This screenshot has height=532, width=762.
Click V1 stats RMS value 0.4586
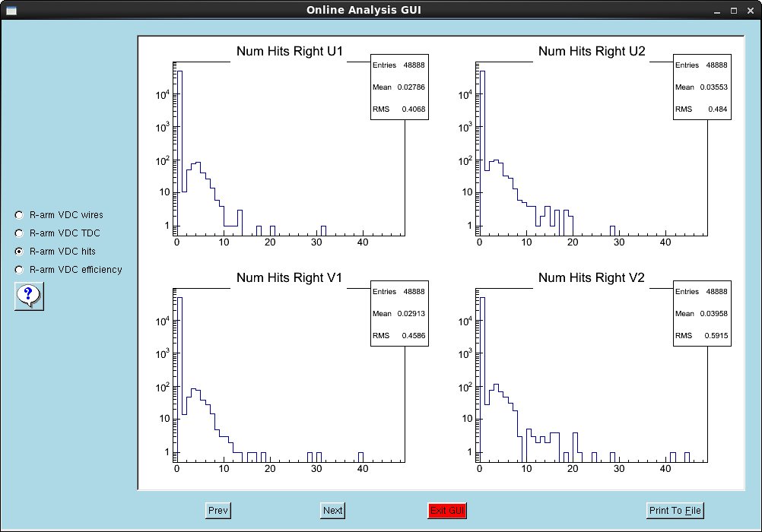coord(414,336)
